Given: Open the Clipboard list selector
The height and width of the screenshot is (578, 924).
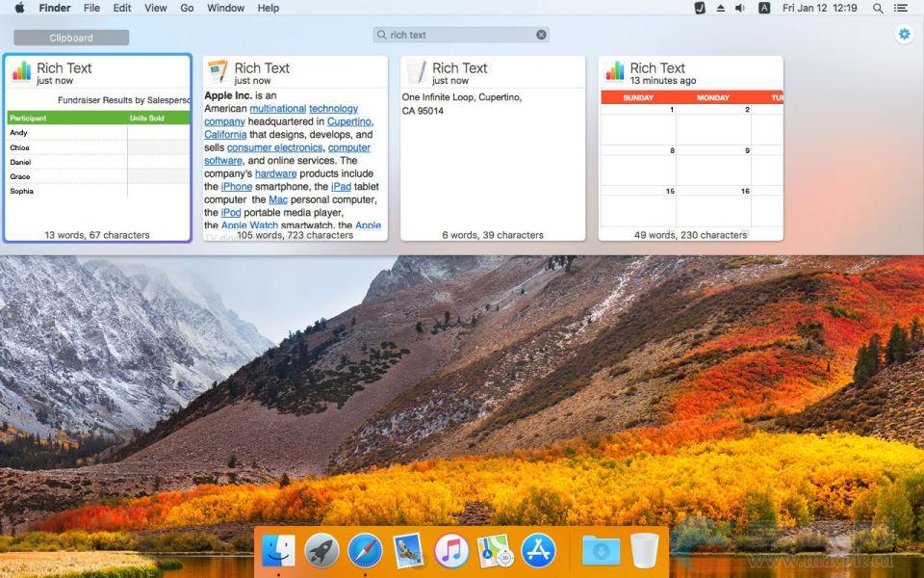Looking at the screenshot, I should (x=71, y=38).
